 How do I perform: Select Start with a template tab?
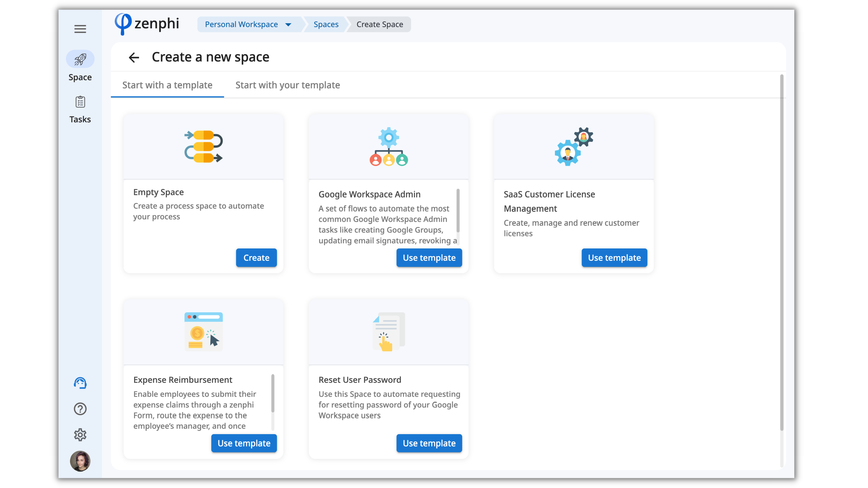point(167,85)
